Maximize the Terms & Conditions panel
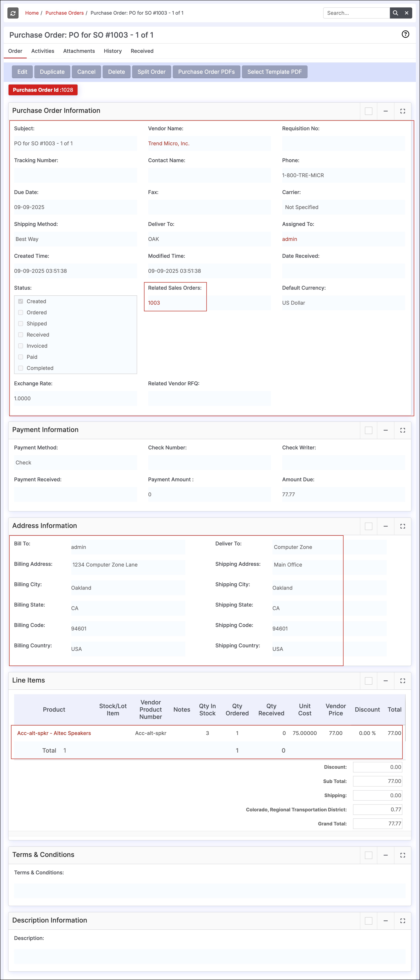 pyautogui.click(x=403, y=855)
